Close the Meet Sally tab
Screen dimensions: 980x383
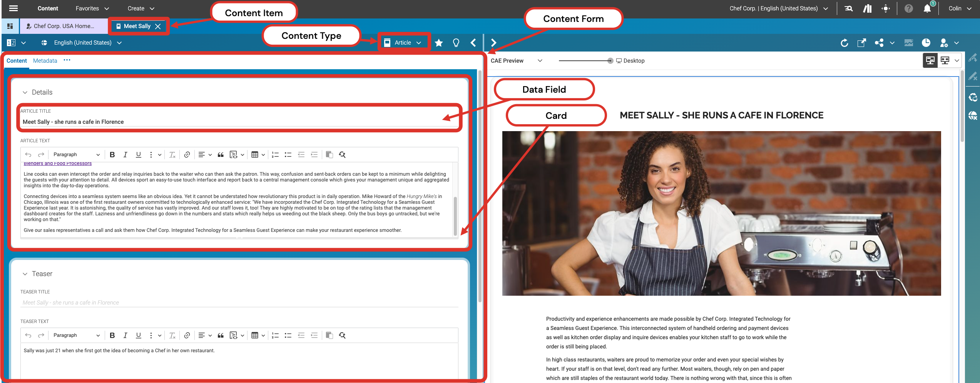pos(158,26)
